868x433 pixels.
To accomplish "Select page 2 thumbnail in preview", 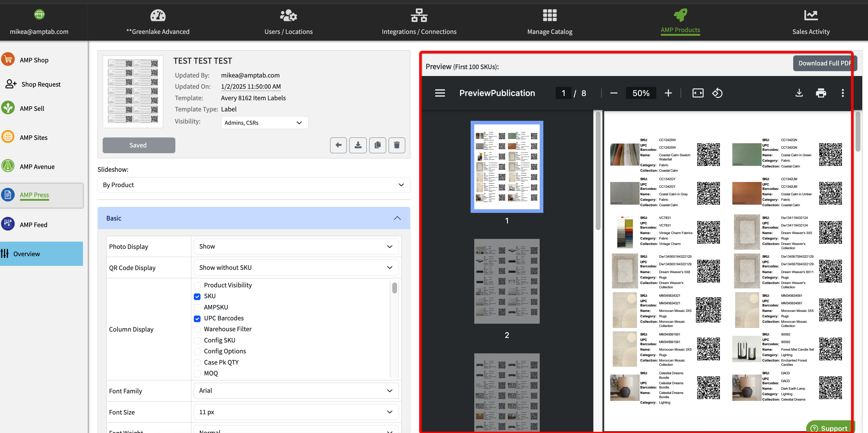I will coord(506,281).
